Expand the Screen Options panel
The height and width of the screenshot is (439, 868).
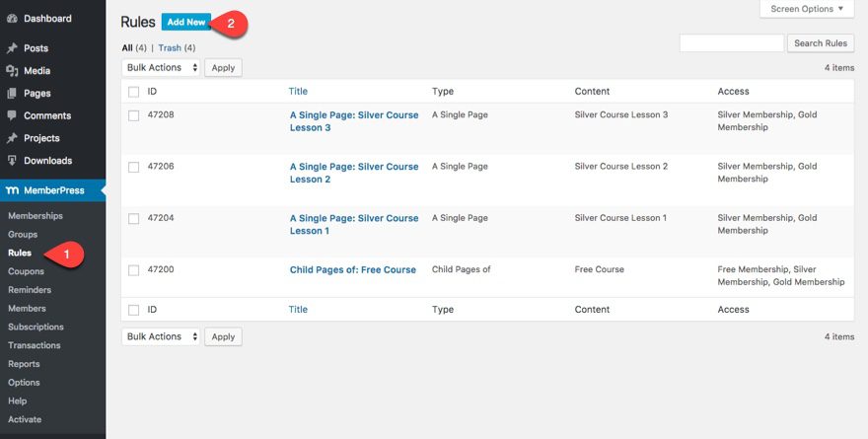(807, 9)
